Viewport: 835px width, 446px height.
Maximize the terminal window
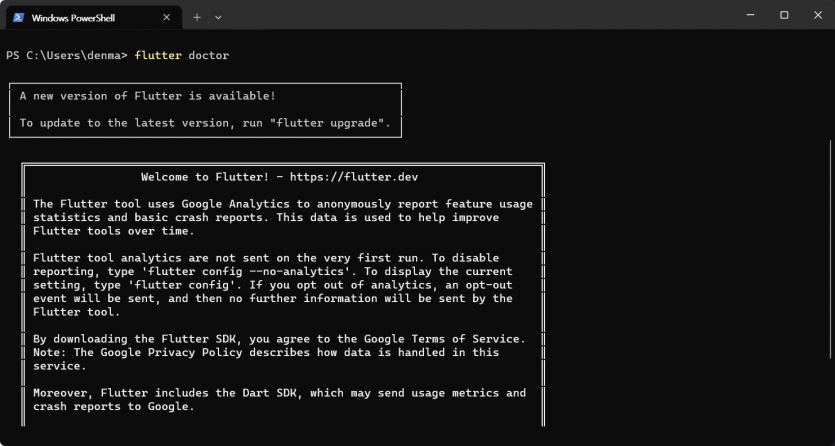click(x=784, y=15)
